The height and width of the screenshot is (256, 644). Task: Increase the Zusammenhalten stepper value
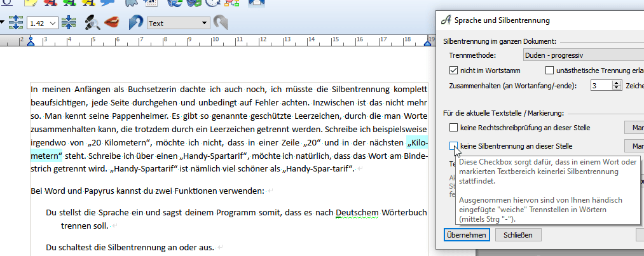[x=617, y=82]
